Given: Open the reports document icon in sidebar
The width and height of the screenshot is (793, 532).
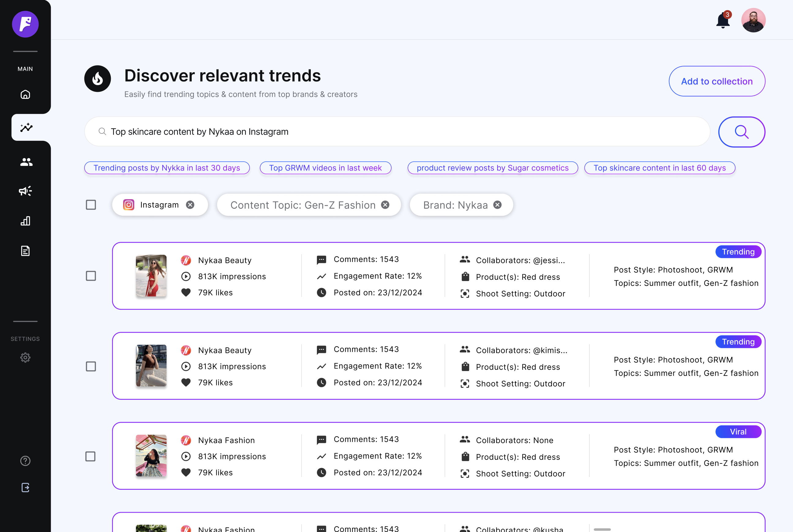Looking at the screenshot, I should coord(25,251).
